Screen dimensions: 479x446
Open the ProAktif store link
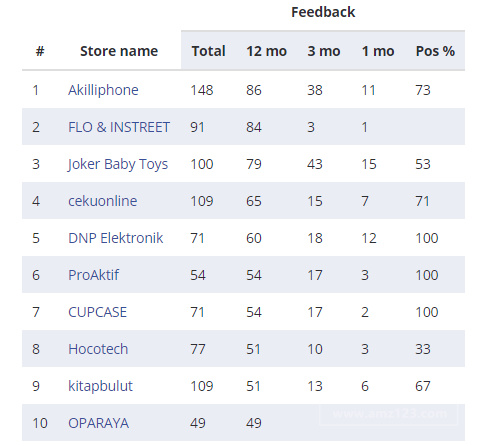94,275
